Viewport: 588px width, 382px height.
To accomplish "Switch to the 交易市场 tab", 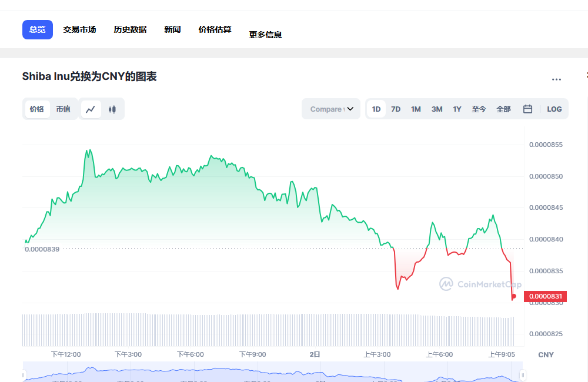I will (79, 28).
